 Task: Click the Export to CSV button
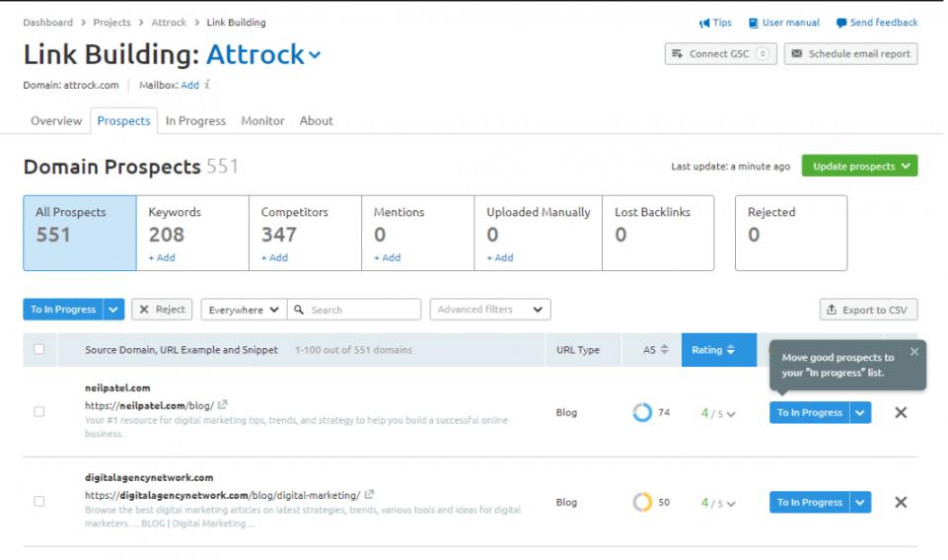point(868,310)
